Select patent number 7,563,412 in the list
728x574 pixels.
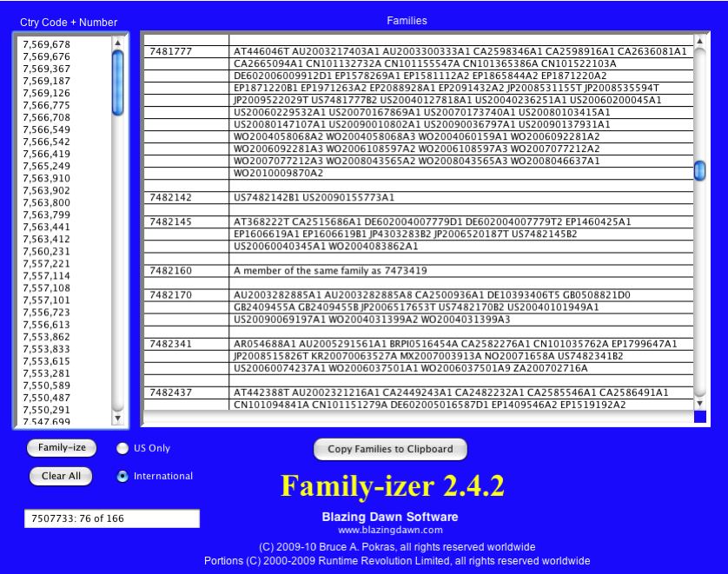pos(46,240)
